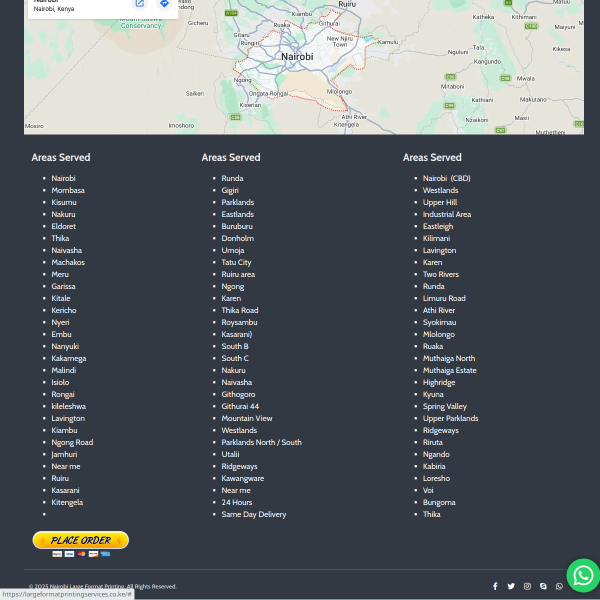Screen dimensions: 600x600
Task: Click on Eastleigh entry
Action: coord(438,226)
